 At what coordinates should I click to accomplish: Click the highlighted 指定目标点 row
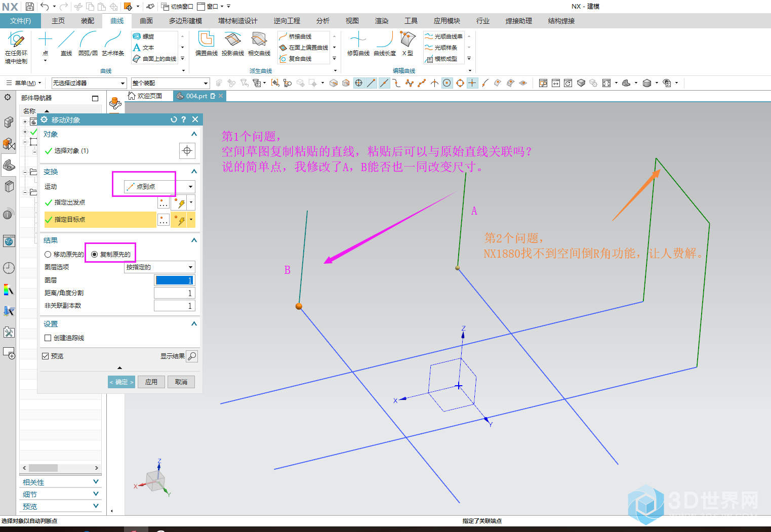click(x=100, y=219)
